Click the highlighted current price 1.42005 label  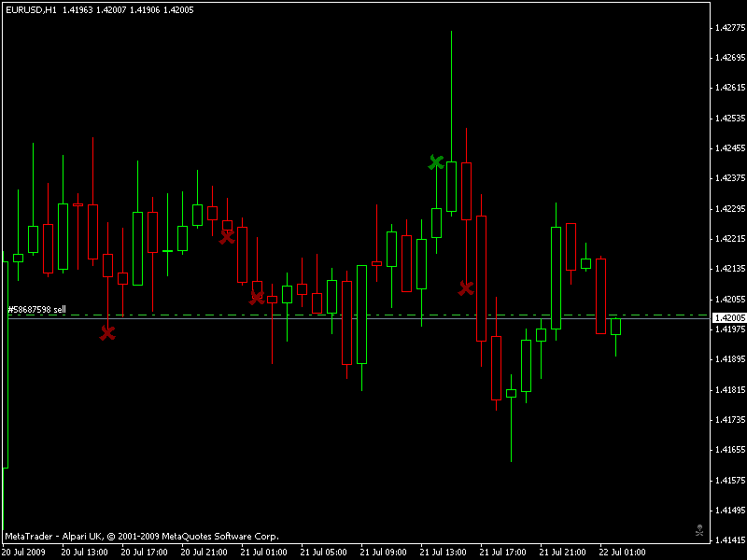(x=729, y=317)
